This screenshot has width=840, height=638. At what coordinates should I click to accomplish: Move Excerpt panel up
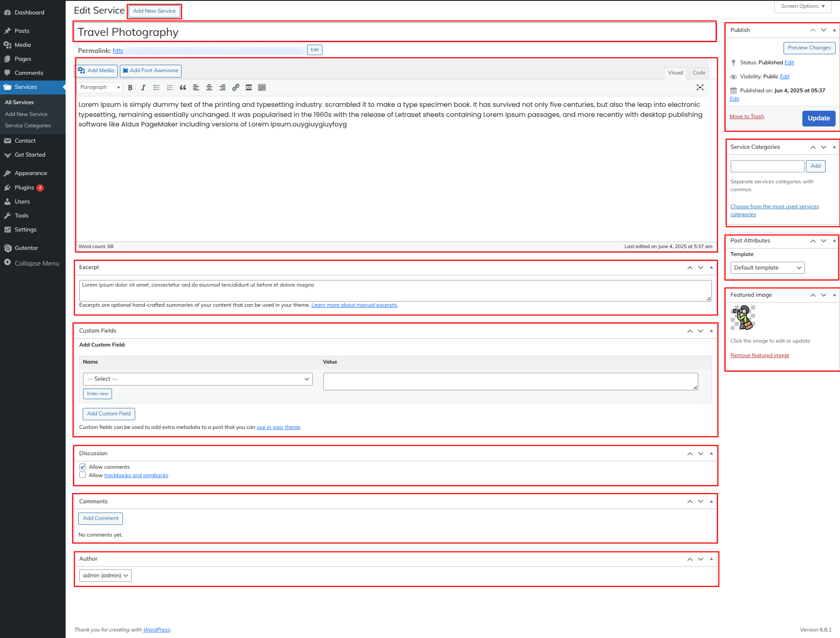[x=690, y=267]
